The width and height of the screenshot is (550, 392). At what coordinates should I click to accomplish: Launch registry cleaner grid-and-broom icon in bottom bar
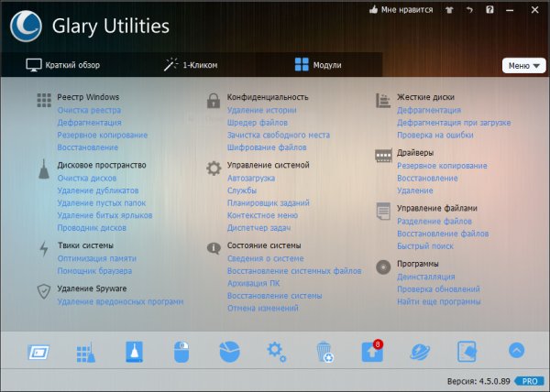click(86, 352)
